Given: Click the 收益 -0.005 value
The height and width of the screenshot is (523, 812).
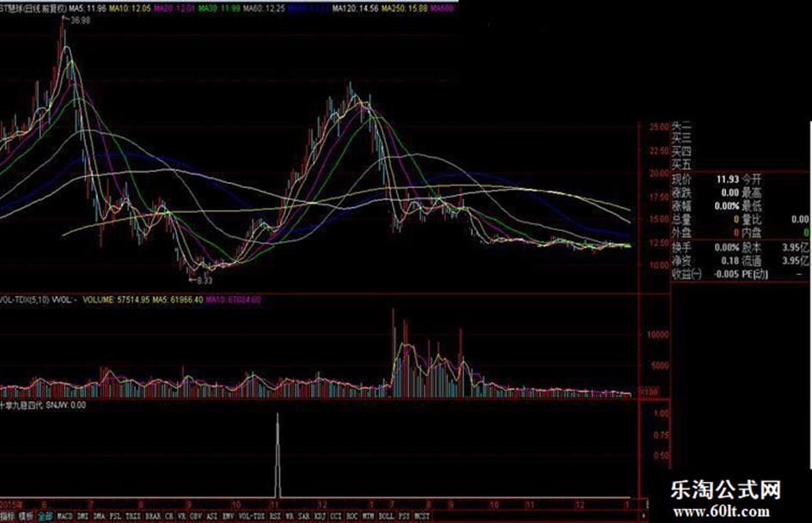Looking at the screenshot, I should pyautogui.click(x=726, y=274).
